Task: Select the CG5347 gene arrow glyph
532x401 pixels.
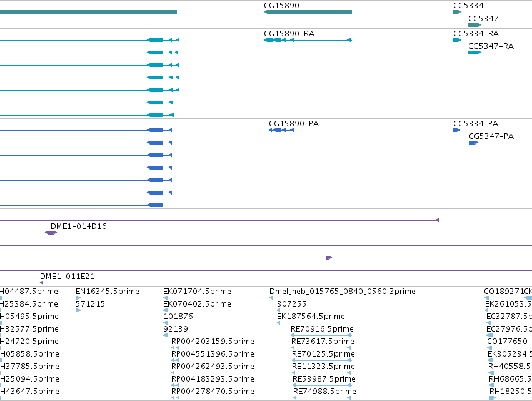Action: coord(474,25)
